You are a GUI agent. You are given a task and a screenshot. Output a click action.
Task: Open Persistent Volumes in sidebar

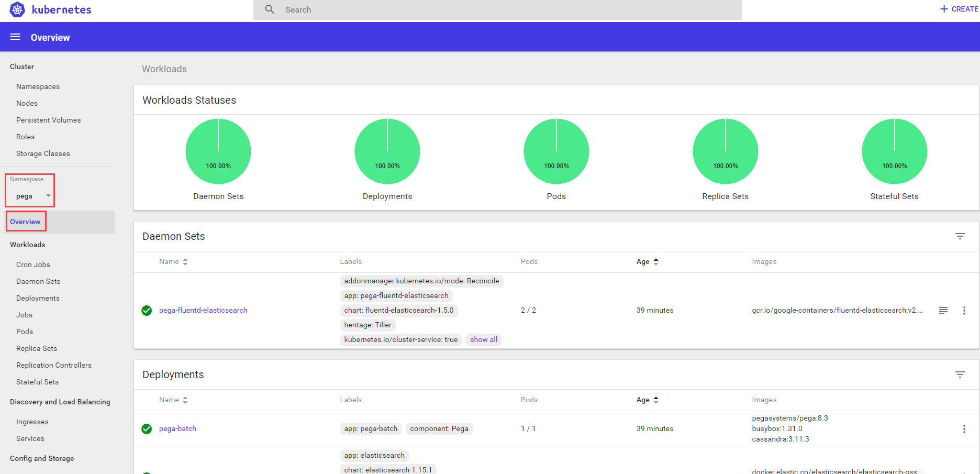48,120
